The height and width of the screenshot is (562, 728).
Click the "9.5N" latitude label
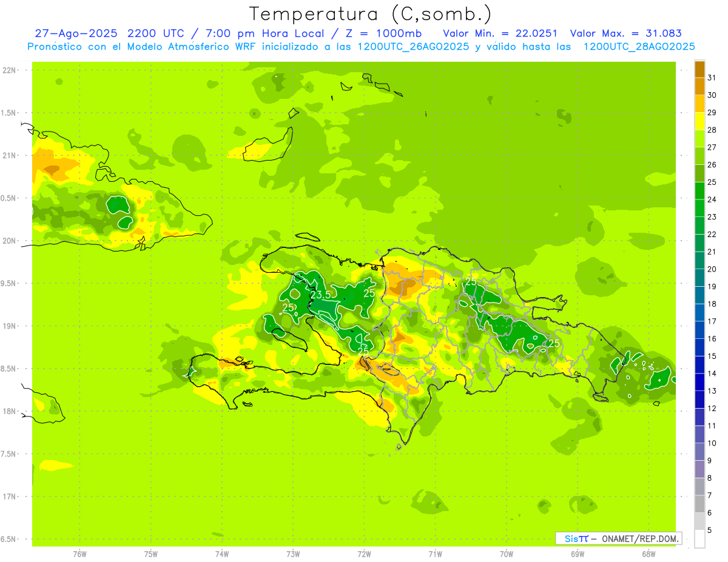[9, 283]
